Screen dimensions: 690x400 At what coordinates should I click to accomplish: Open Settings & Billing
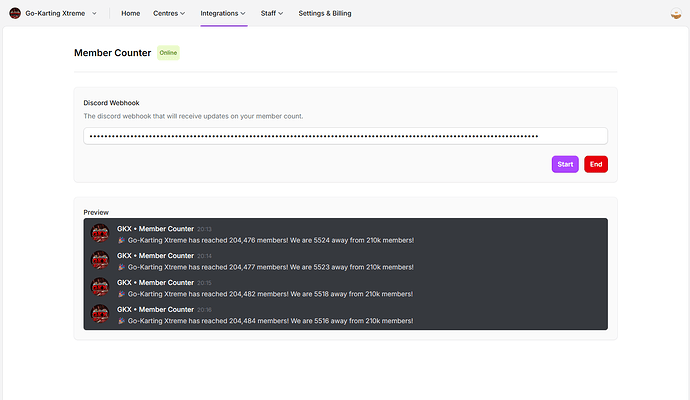325,13
